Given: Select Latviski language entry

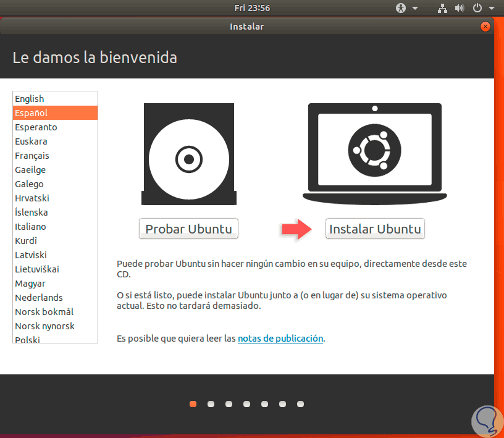Looking at the screenshot, I should [x=56, y=255].
